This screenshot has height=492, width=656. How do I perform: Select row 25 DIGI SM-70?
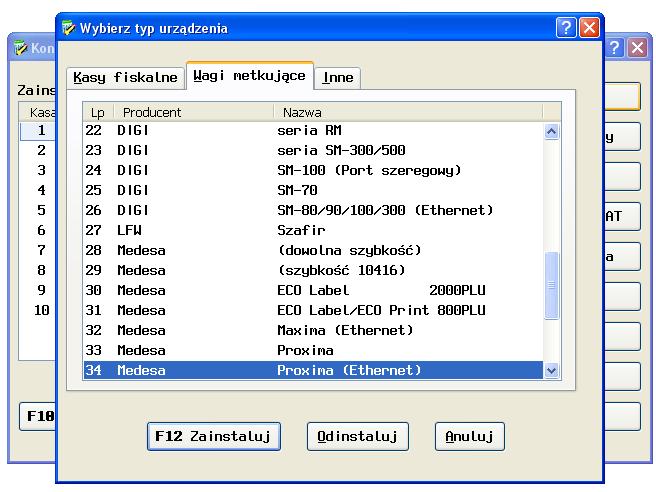click(313, 190)
